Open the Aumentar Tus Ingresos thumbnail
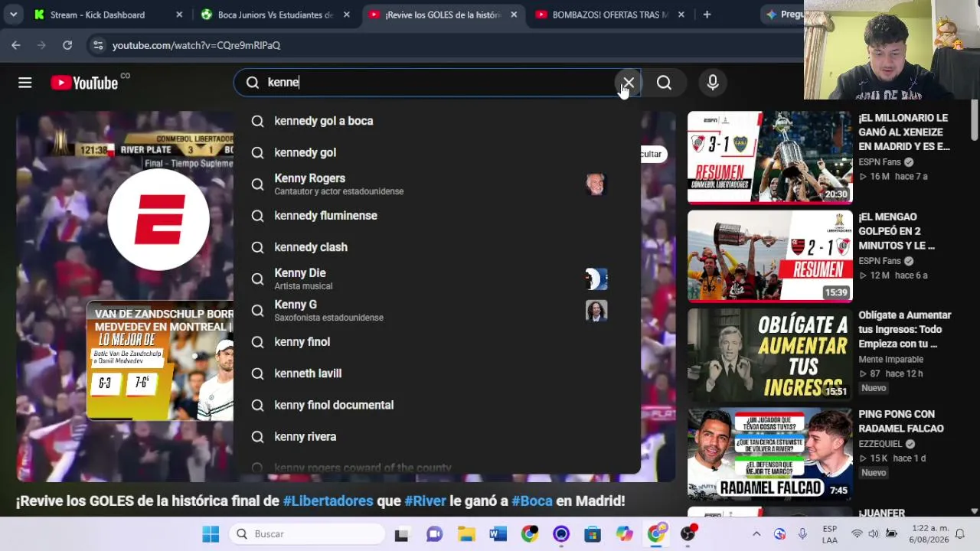Viewport: 980px width, 551px height. (769, 355)
